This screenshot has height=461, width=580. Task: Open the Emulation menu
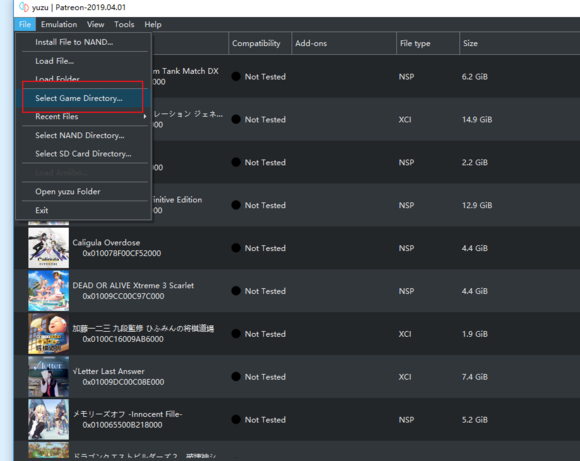click(x=59, y=24)
